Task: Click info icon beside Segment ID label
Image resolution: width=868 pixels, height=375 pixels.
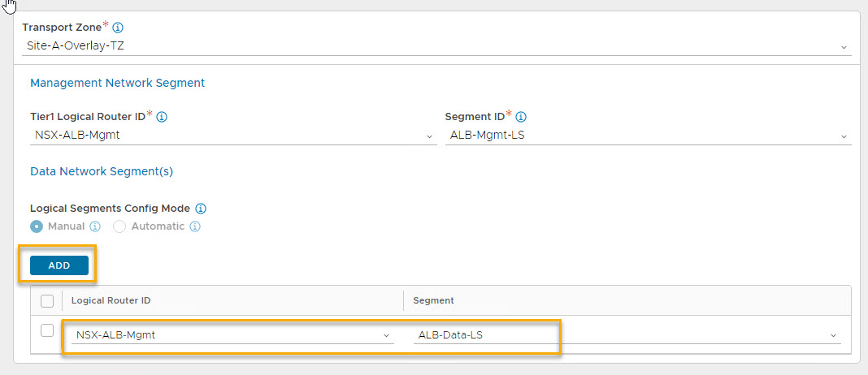Action: point(521,117)
